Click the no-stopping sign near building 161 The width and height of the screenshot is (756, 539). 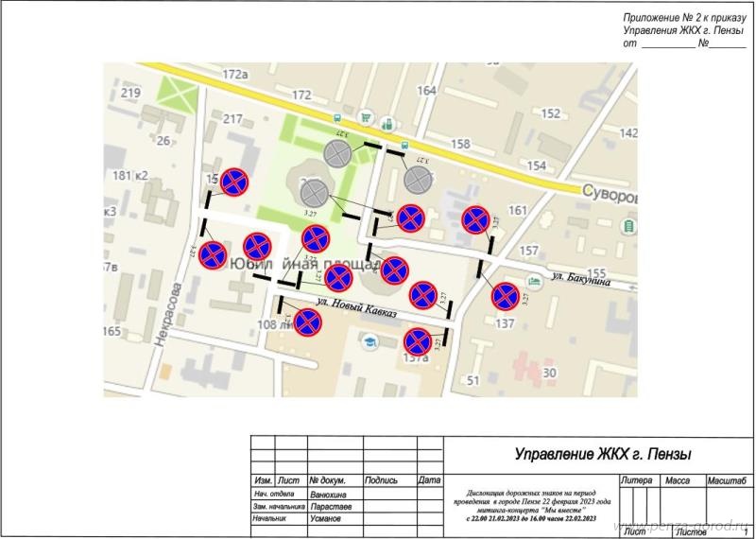click(x=475, y=220)
